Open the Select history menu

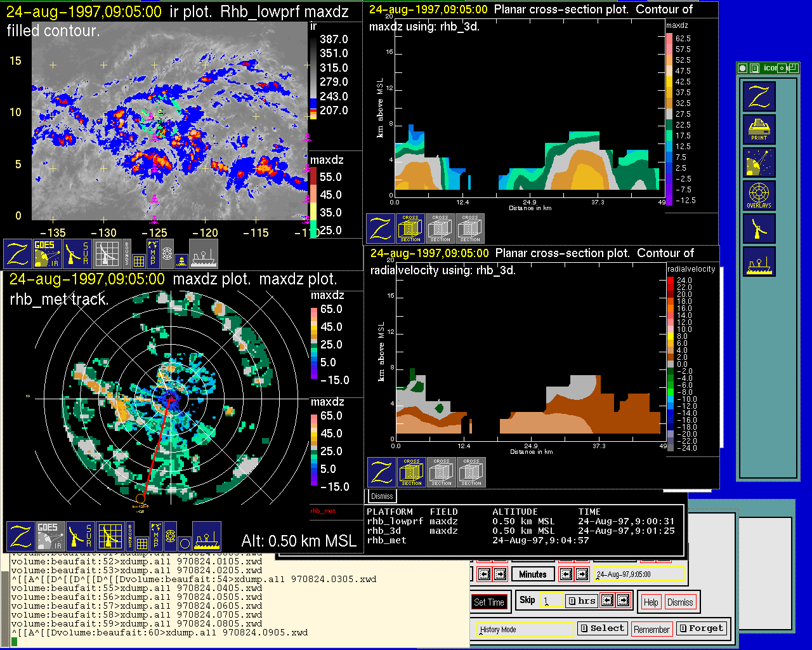click(602, 628)
